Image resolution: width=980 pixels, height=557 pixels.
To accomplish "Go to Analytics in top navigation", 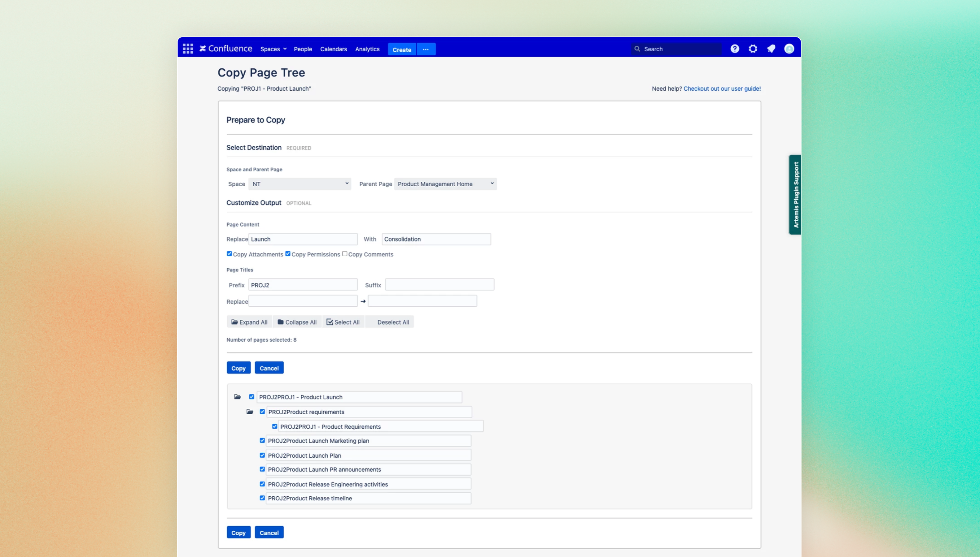I will point(367,49).
